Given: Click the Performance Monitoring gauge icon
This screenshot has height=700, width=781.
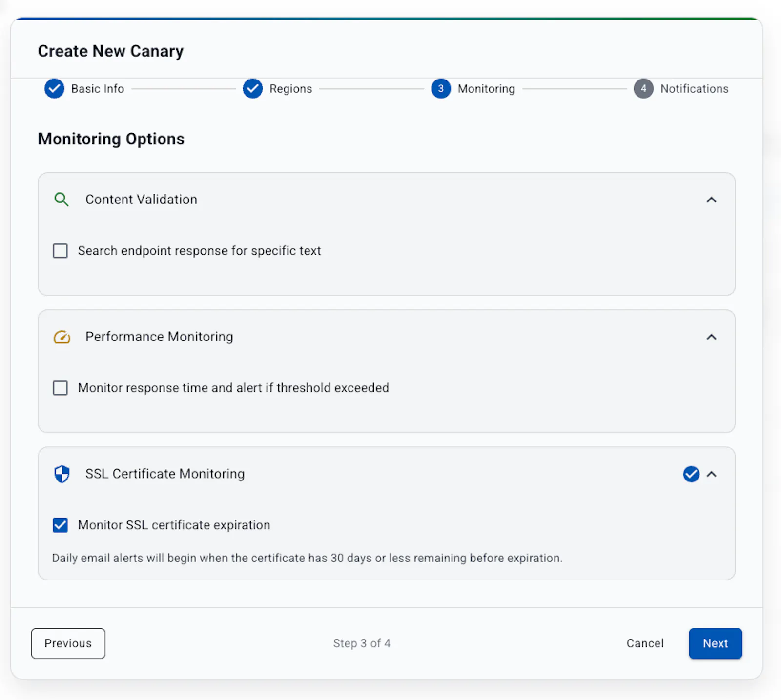Looking at the screenshot, I should tap(62, 337).
